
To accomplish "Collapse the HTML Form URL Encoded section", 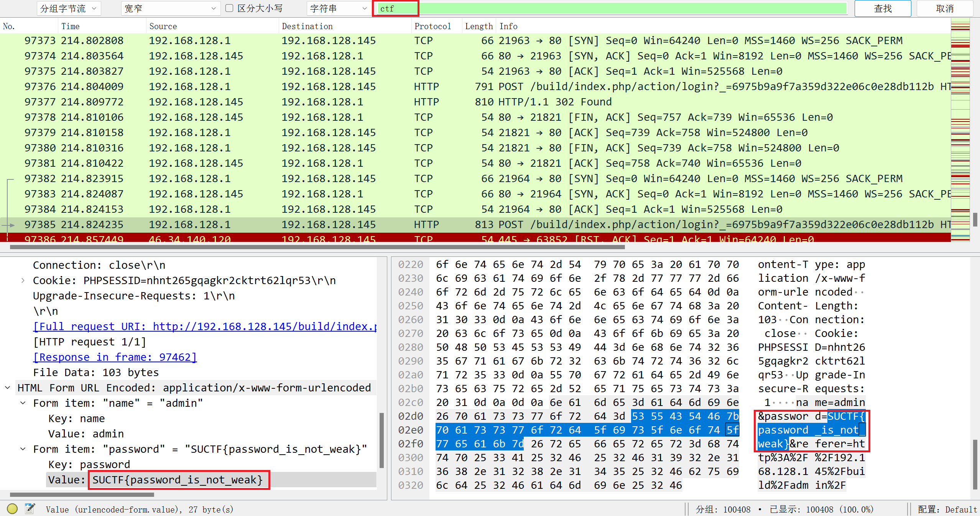I will (x=8, y=388).
